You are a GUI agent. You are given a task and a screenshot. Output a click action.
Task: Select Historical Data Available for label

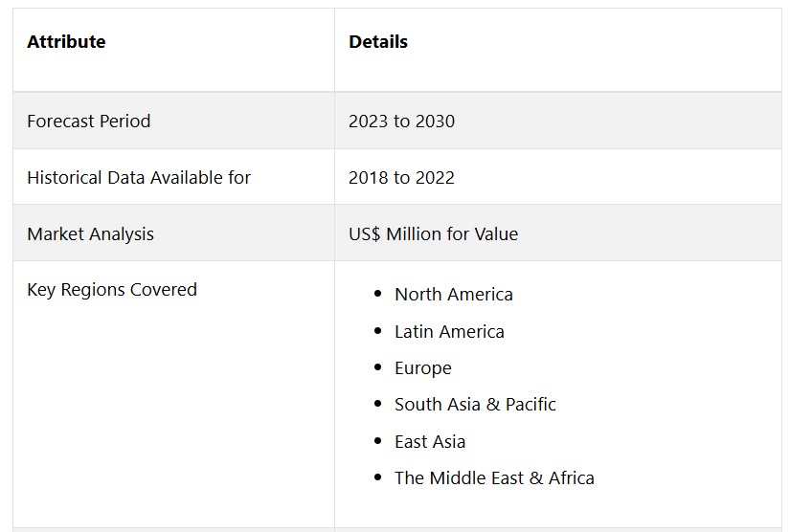pos(139,178)
